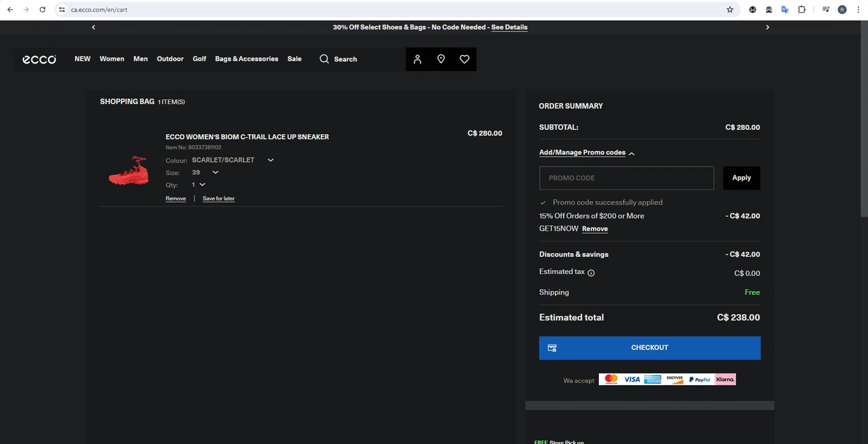Open the NEW menu
868x444 pixels.
click(x=83, y=59)
